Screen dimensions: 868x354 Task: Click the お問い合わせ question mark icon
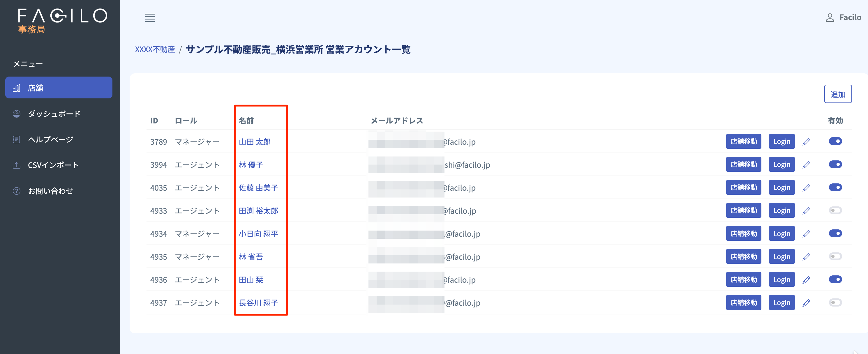click(17, 191)
